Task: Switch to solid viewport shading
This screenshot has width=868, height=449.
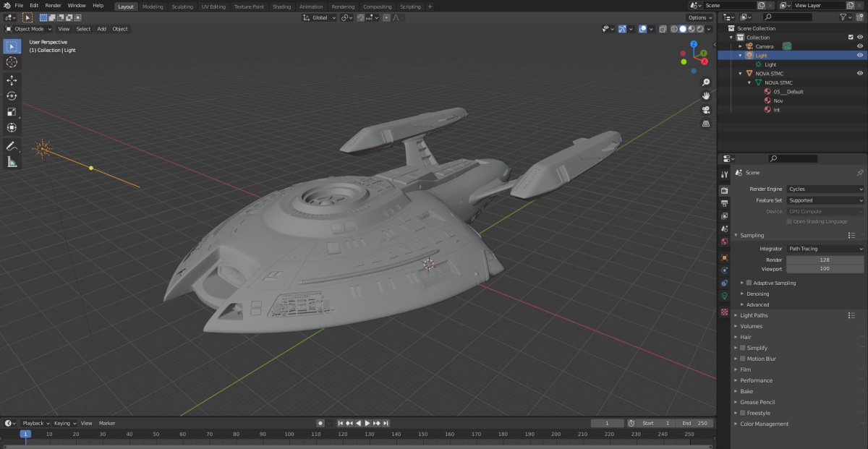Action: 682,29
